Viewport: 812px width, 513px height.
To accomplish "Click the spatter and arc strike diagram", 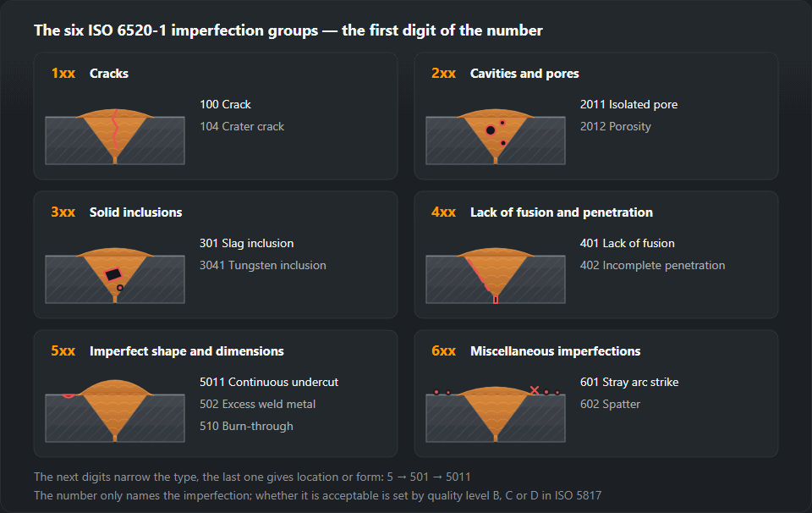I will [496, 414].
